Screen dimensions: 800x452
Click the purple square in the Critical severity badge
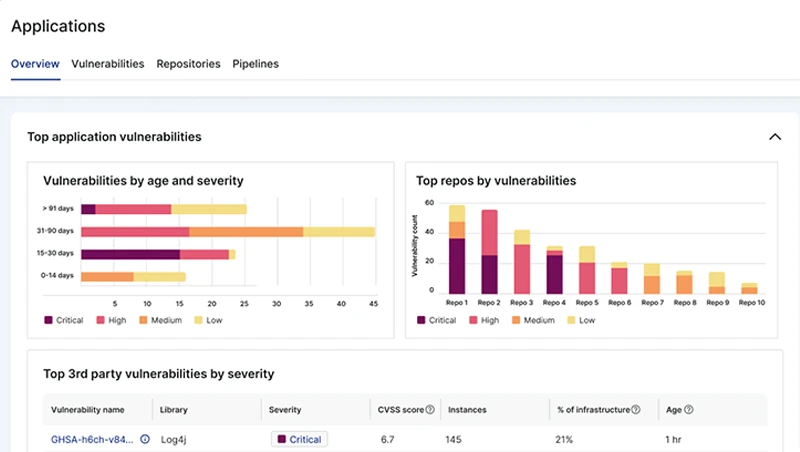[282, 439]
